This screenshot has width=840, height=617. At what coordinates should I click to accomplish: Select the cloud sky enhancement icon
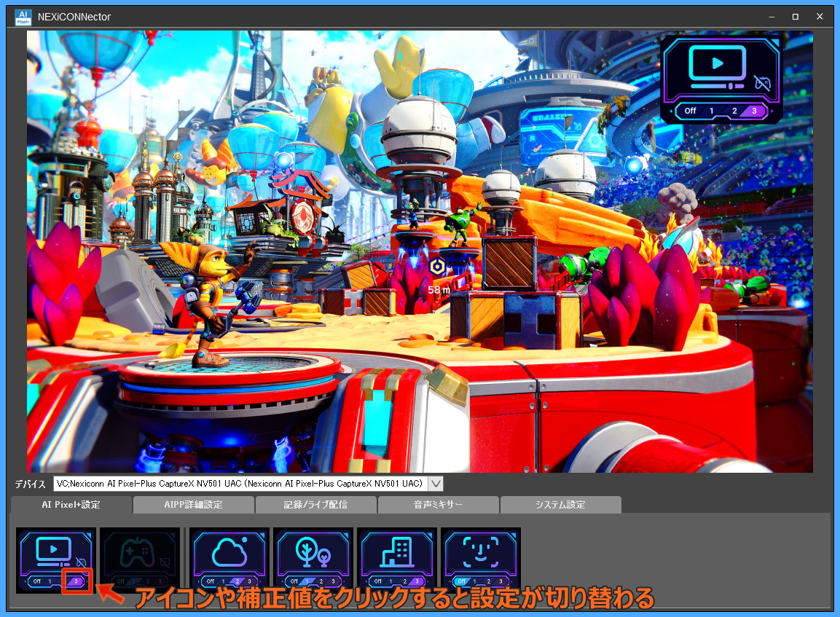tap(229, 553)
